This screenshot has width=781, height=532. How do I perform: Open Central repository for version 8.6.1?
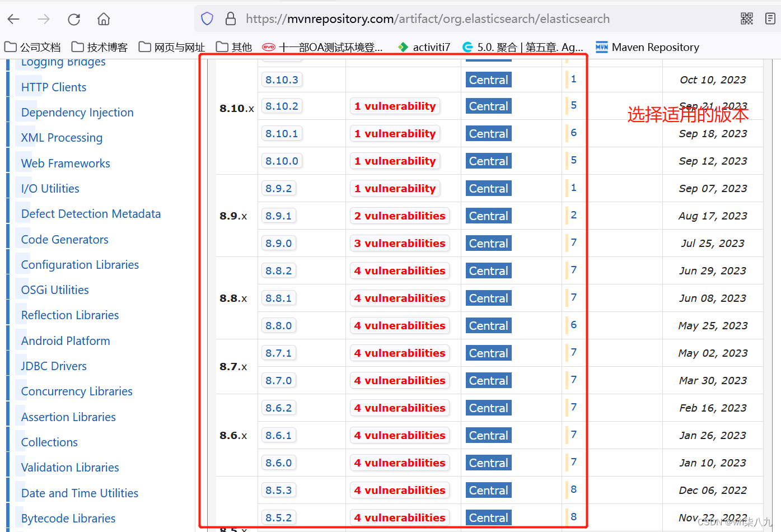[489, 435]
